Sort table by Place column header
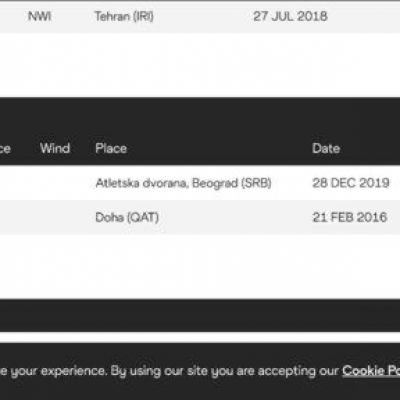This screenshot has height=400, width=400. pos(111,148)
